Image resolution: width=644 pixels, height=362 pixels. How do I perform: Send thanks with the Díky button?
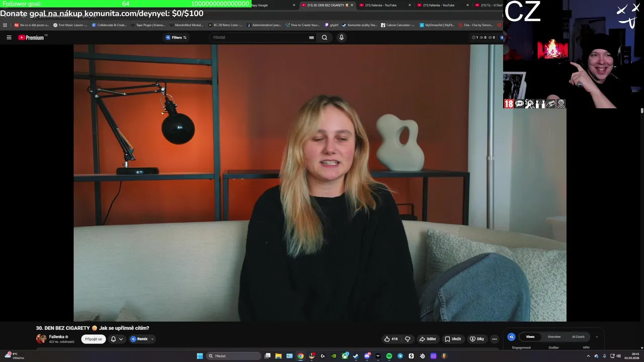pos(477,339)
